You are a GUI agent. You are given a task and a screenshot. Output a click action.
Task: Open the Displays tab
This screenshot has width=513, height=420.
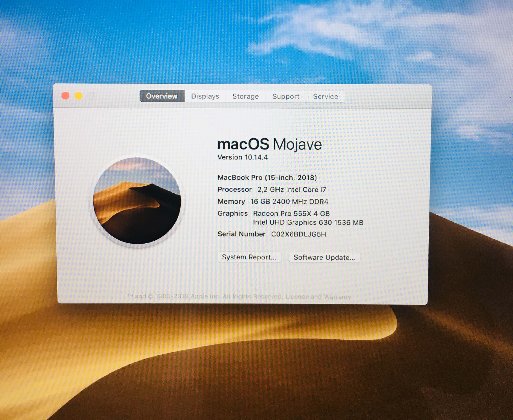(x=205, y=96)
